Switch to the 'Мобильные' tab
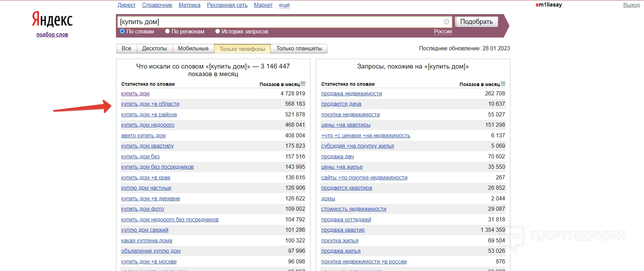The height and width of the screenshot is (271, 644). pyautogui.click(x=193, y=49)
